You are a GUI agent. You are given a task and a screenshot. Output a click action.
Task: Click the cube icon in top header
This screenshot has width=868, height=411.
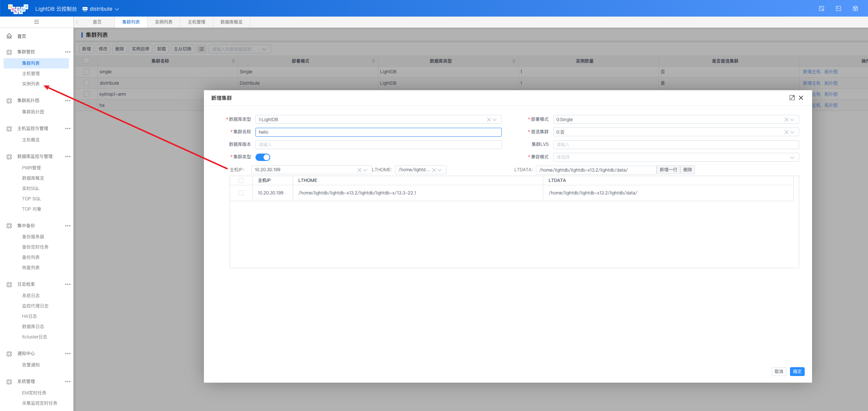(855, 8)
